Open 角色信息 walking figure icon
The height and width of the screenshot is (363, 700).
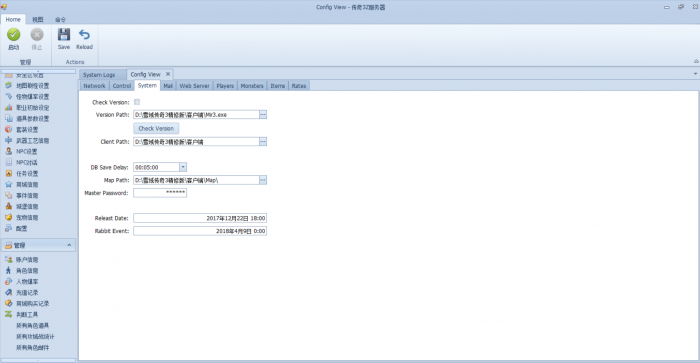(x=8, y=271)
